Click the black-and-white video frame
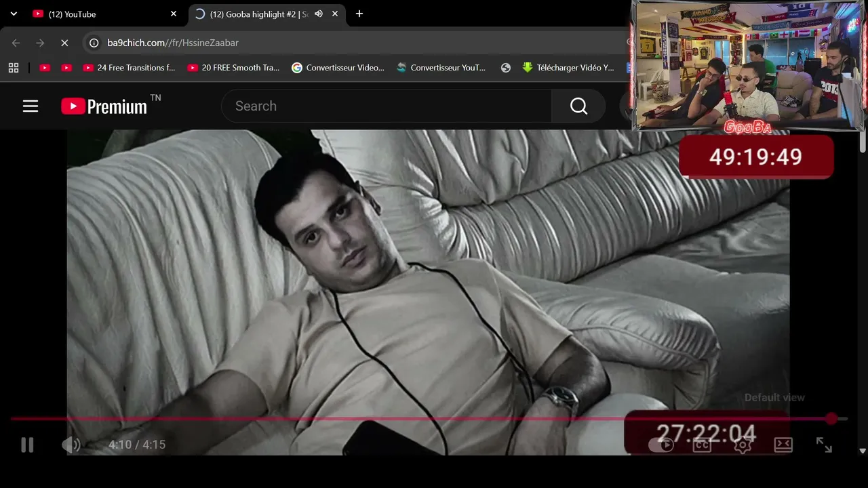The image size is (868, 488). (x=427, y=291)
